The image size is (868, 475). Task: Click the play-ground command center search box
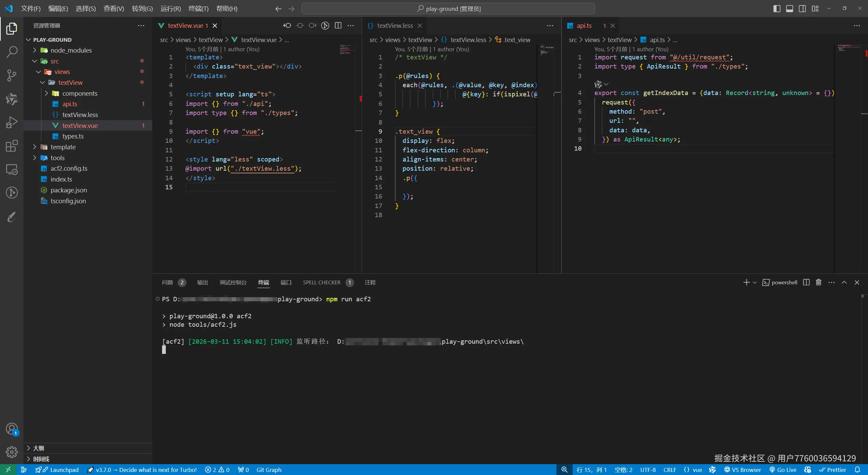(x=448, y=8)
